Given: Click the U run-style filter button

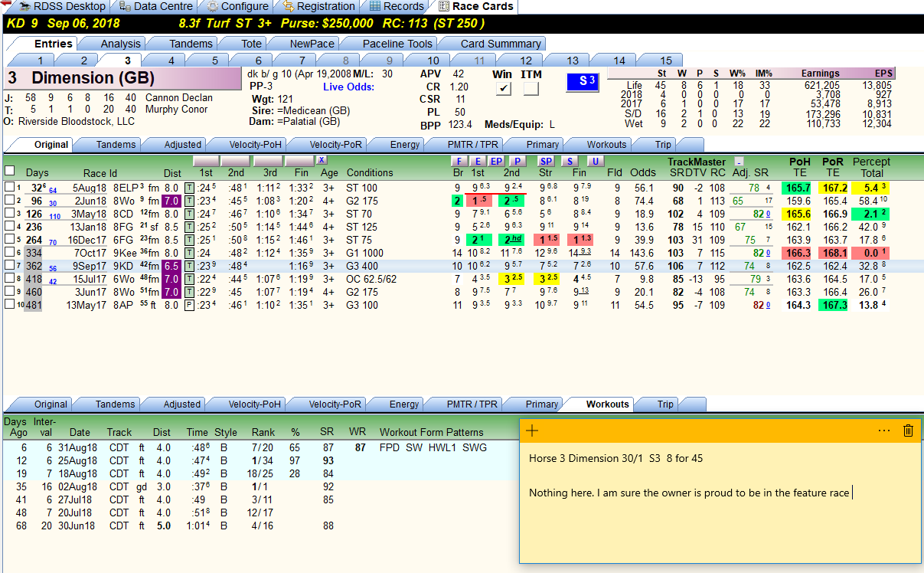Looking at the screenshot, I should click(x=595, y=161).
